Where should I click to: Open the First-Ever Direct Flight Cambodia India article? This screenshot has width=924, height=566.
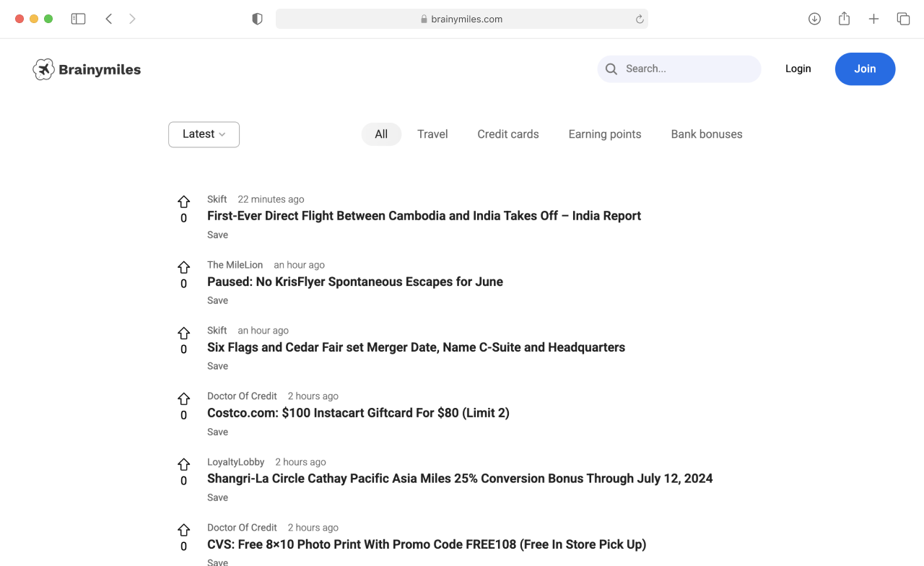[x=424, y=216]
